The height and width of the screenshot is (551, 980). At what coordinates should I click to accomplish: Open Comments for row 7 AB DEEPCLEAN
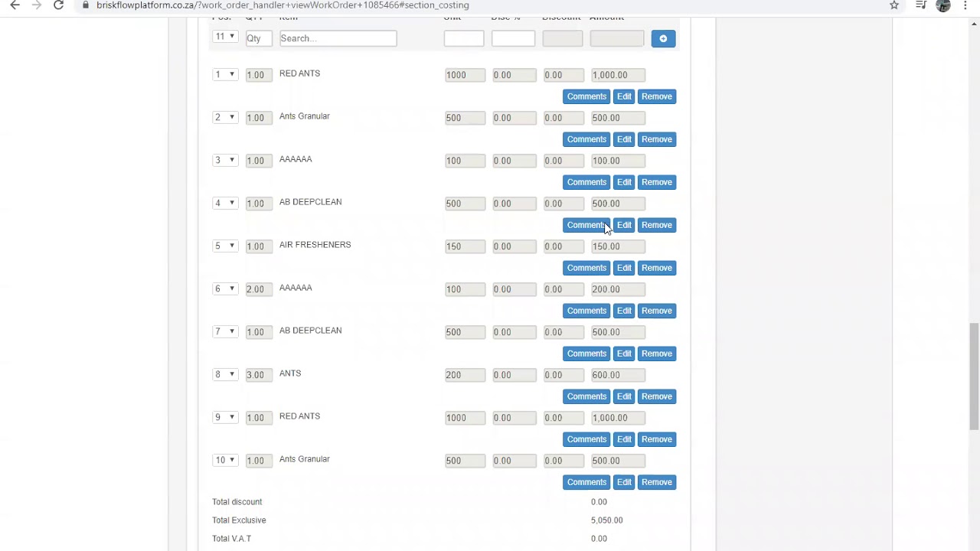586,354
